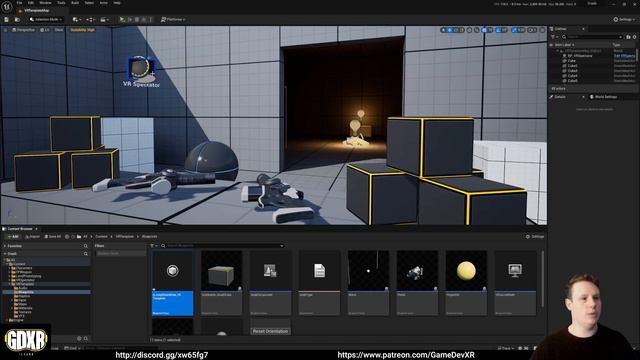The width and height of the screenshot is (640, 360).
Task: Click the Save current level icon
Action: click(7, 20)
